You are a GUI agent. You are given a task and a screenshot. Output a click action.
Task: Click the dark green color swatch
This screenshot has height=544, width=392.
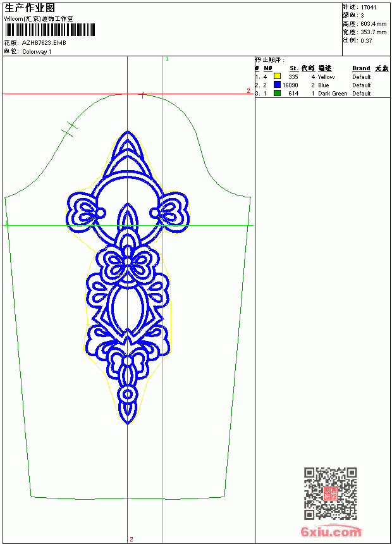(x=277, y=93)
